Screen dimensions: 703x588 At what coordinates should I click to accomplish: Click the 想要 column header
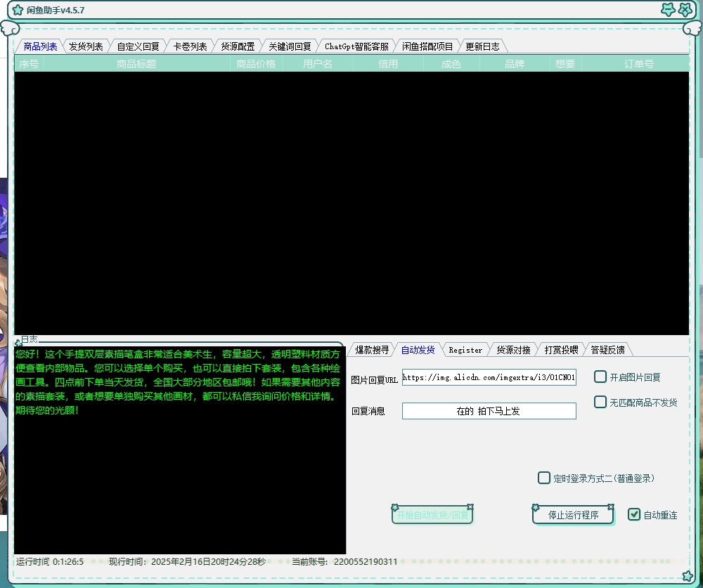565,64
